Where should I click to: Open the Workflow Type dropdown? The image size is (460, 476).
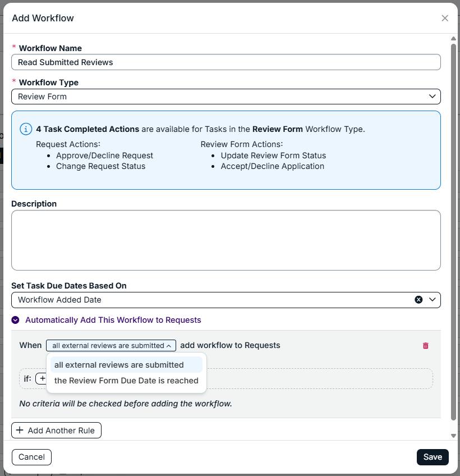pyautogui.click(x=226, y=97)
